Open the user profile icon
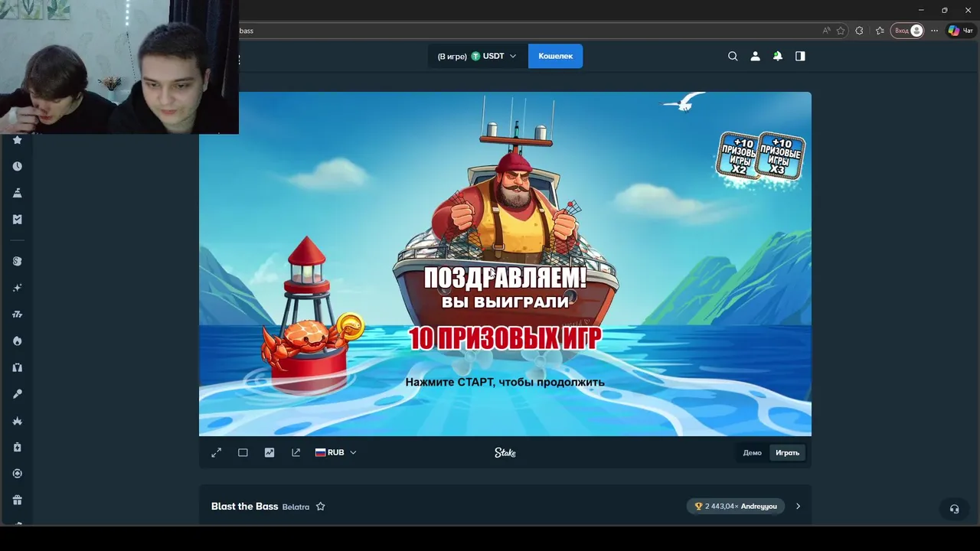Image resolution: width=980 pixels, height=551 pixels. (x=755, y=56)
